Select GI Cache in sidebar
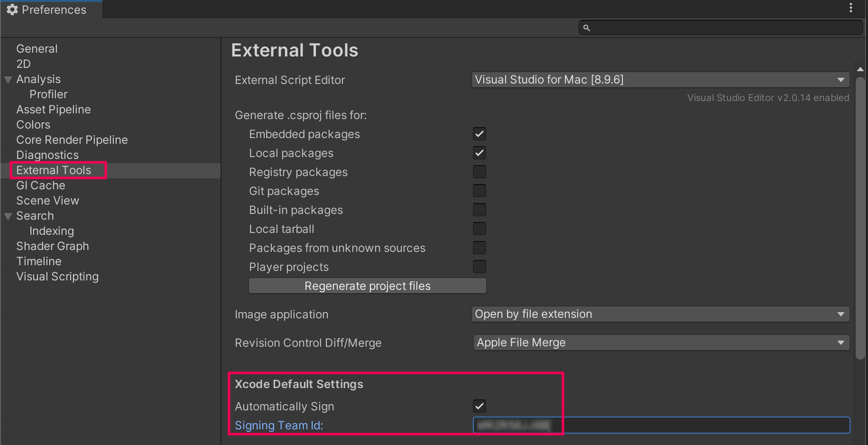 41,185
